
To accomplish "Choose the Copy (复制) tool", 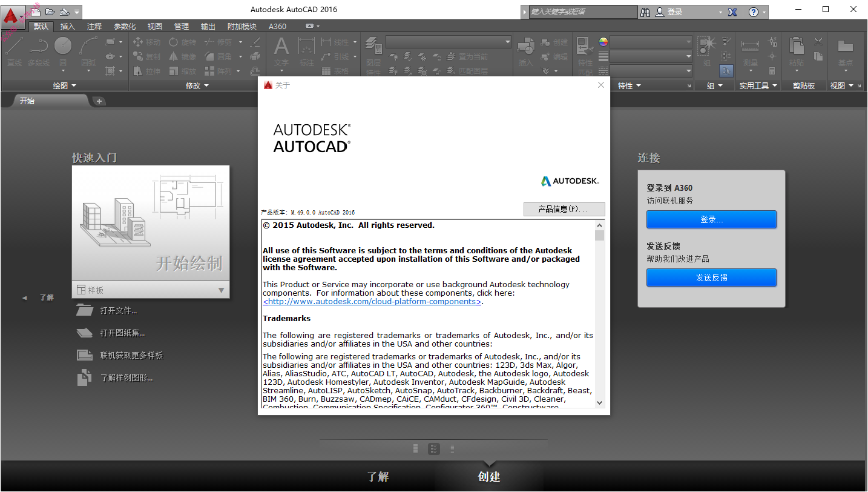I will 147,56.
